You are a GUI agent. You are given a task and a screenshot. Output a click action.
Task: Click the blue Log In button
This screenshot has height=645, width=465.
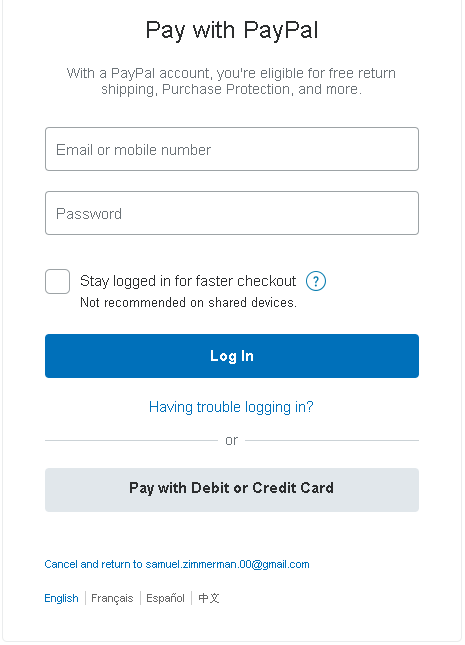232,356
